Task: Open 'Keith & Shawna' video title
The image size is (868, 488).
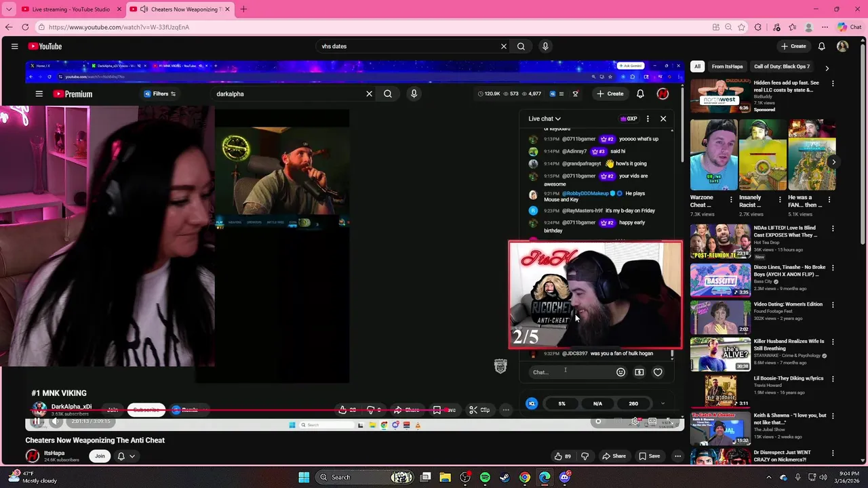Action: 790,419
